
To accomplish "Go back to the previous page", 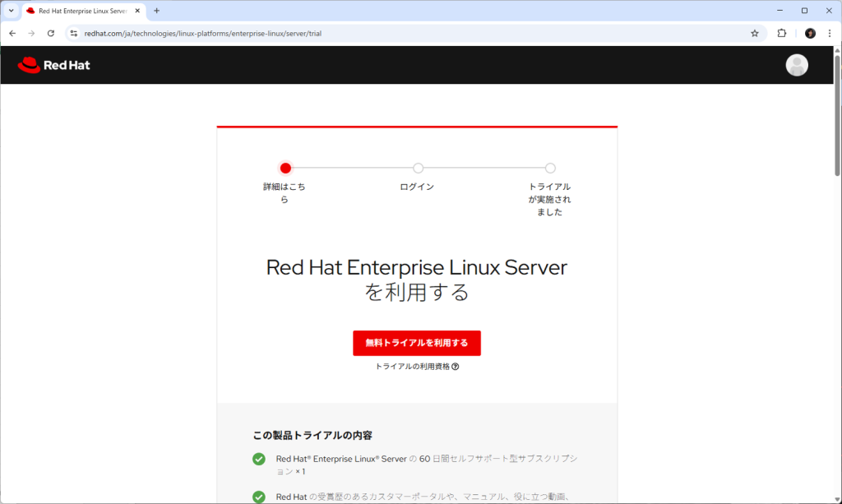I will coord(12,34).
